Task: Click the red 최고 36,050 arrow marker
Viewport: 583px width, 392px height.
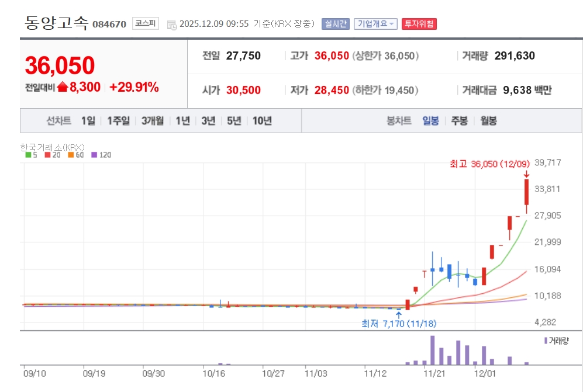Action: [526, 174]
